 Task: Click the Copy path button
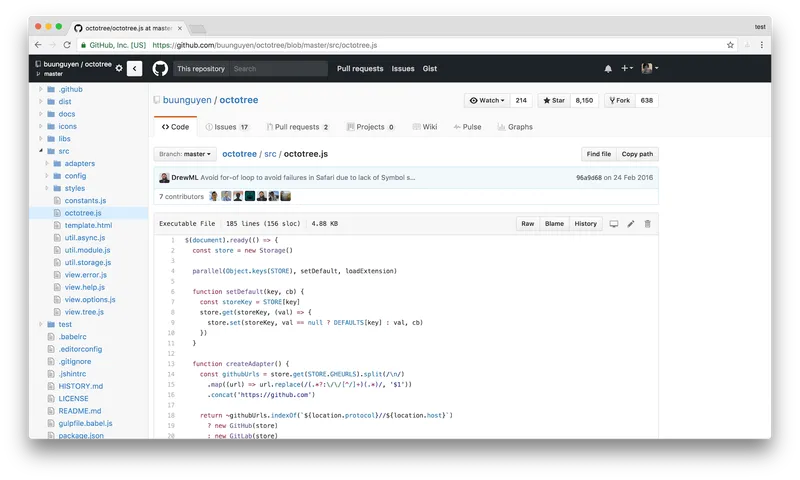(x=637, y=154)
